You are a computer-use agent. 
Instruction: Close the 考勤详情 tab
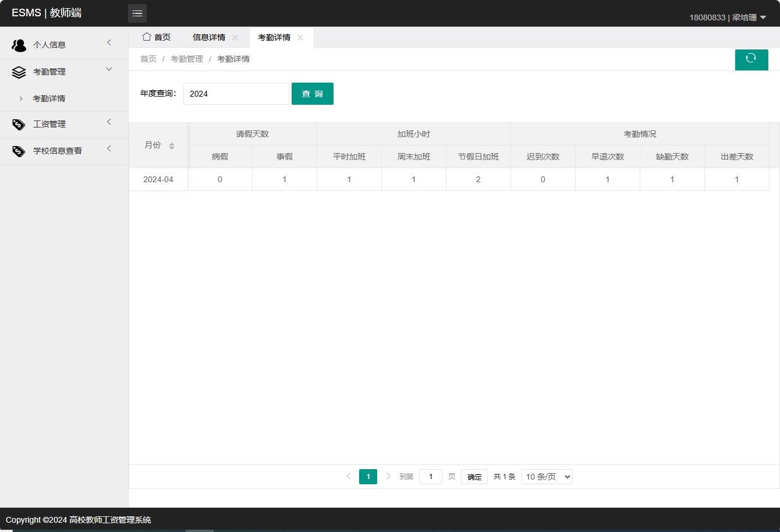(x=300, y=37)
